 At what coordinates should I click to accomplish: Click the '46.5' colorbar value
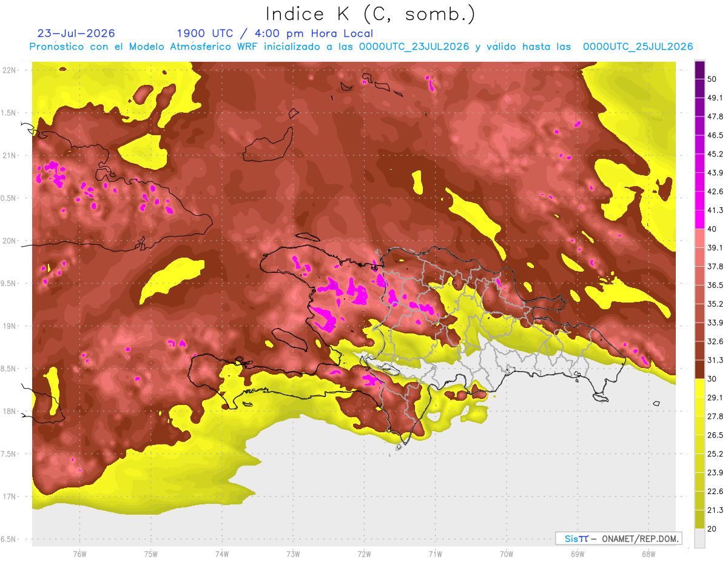click(715, 135)
